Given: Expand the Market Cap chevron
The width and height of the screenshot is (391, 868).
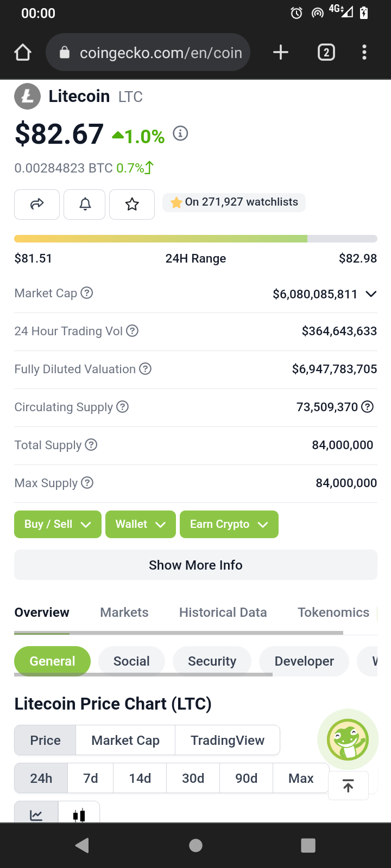Looking at the screenshot, I should 371,294.
